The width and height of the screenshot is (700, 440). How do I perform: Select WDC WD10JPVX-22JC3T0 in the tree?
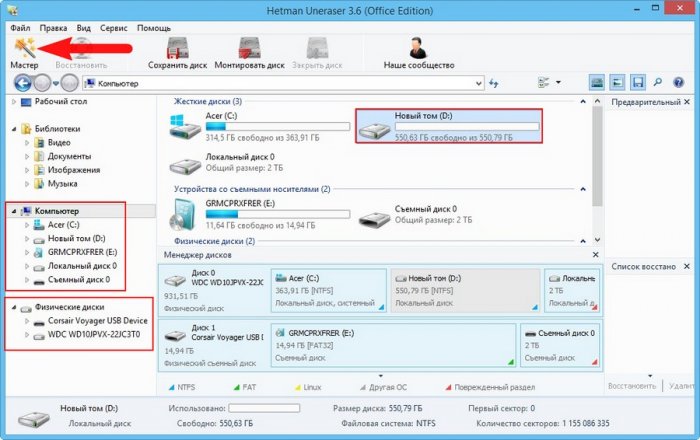point(94,335)
